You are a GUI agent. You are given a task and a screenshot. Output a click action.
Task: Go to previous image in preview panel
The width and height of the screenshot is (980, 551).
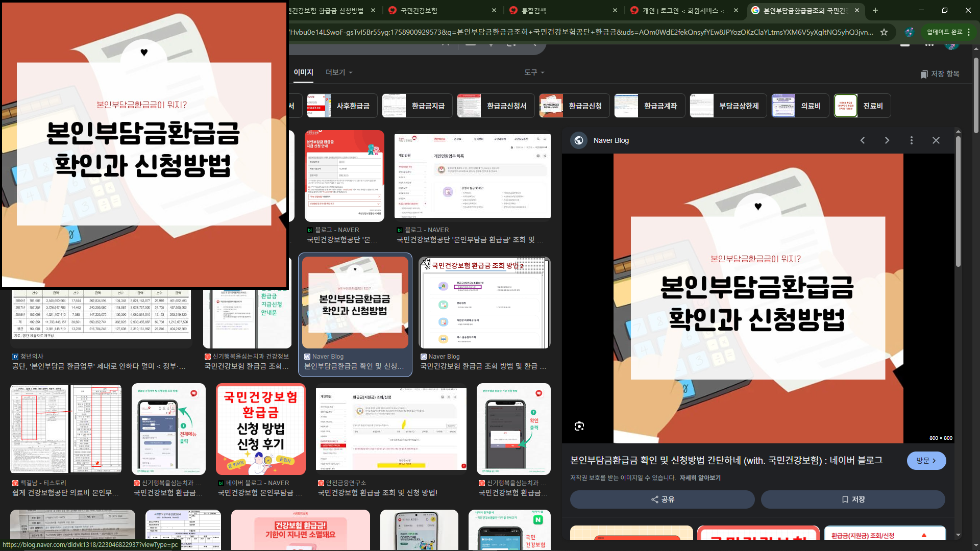point(863,140)
